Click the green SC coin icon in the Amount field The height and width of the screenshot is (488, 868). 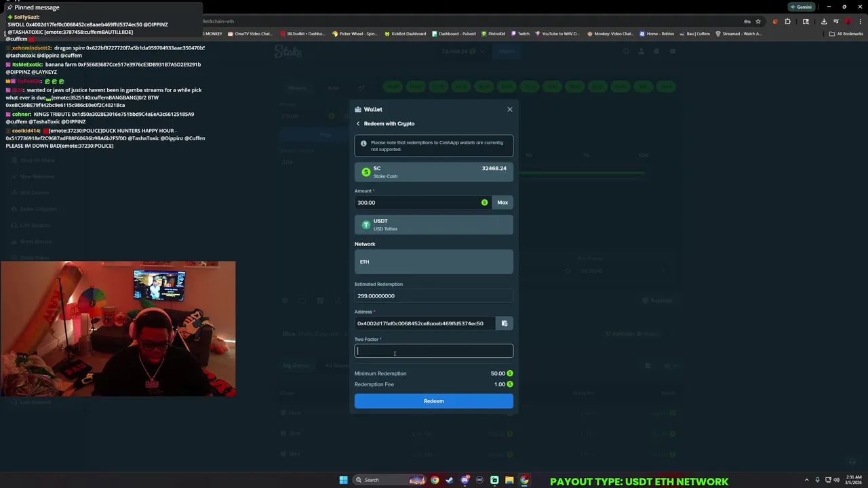click(484, 202)
